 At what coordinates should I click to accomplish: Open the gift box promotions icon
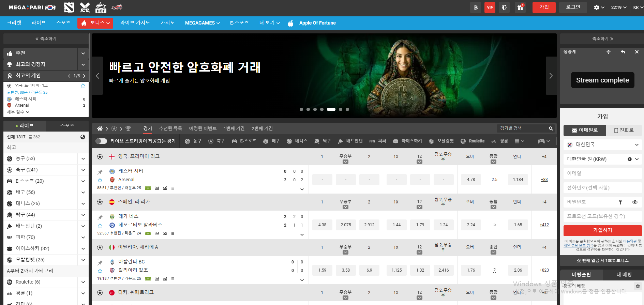pos(520,7)
